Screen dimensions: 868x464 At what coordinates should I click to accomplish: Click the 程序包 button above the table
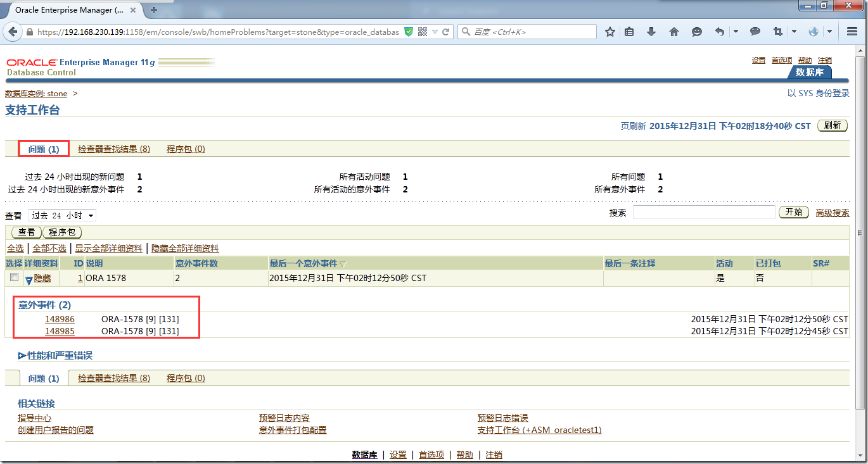63,233
